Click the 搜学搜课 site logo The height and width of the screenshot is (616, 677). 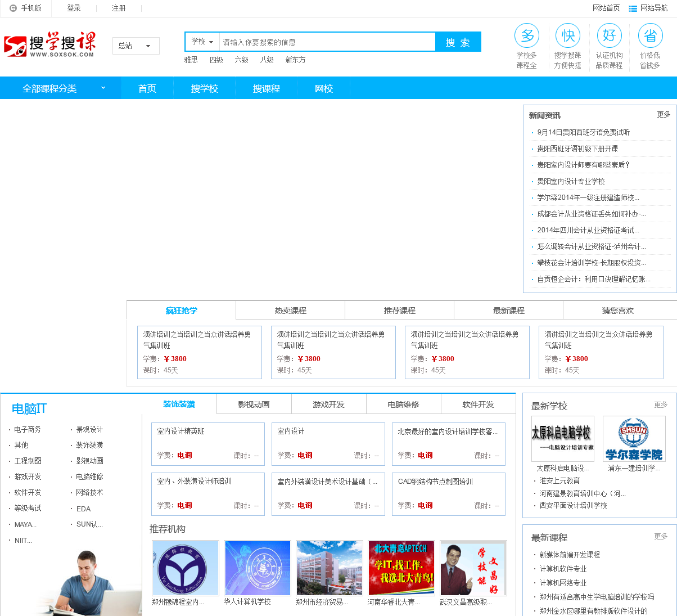coord(49,44)
